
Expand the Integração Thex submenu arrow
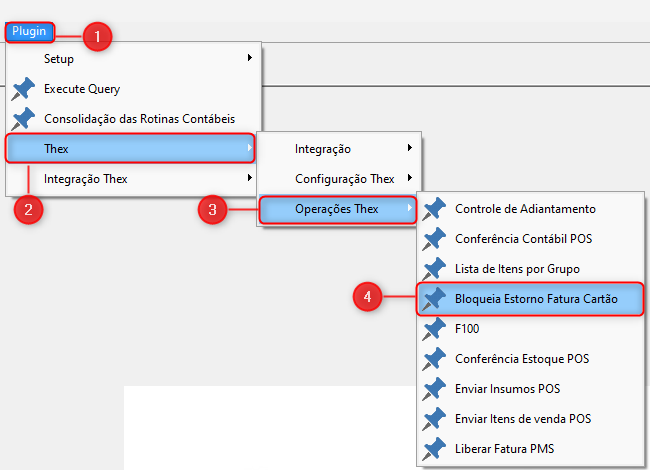(x=249, y=179)
